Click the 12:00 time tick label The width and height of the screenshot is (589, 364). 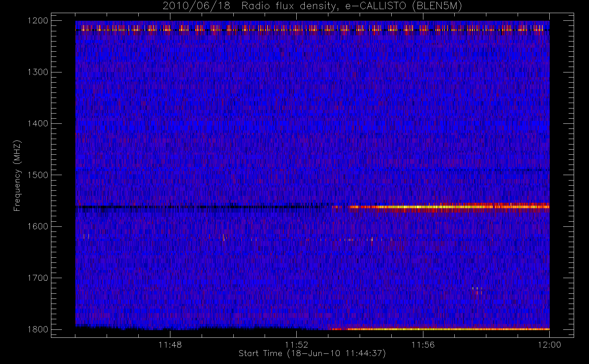[549, 345]
